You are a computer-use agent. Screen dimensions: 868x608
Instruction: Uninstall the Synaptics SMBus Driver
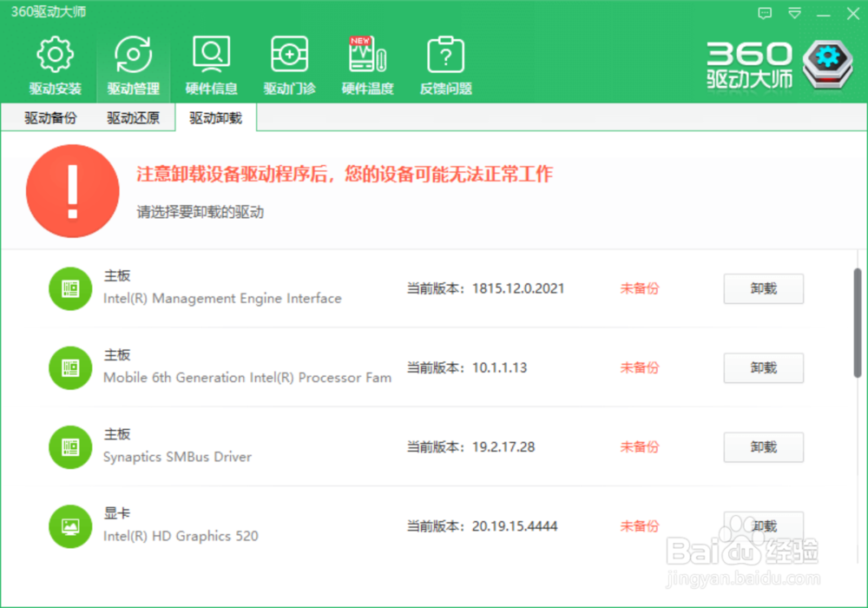(763, 446)
